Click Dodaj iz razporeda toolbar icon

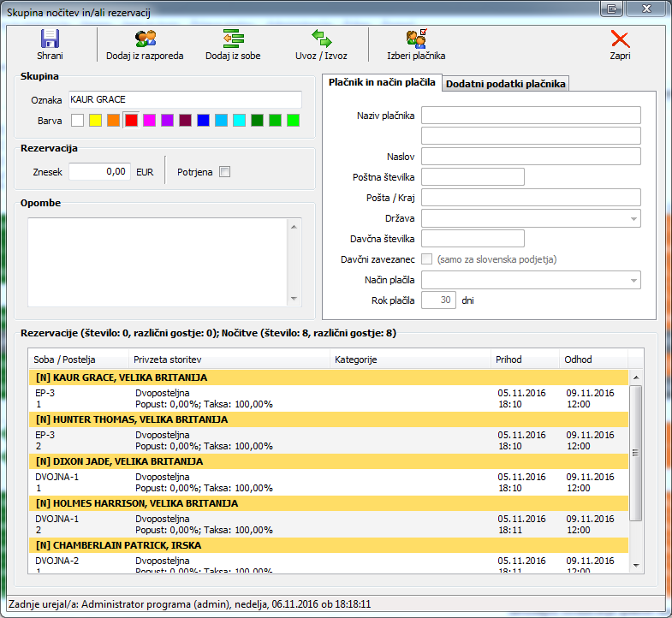[145, 39]
